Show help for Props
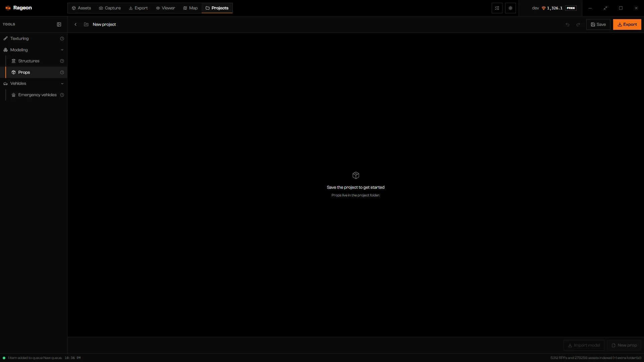Image resolution: width=644 pixels, height=362 pixels. pyautogui.click(x=62, y=72)
